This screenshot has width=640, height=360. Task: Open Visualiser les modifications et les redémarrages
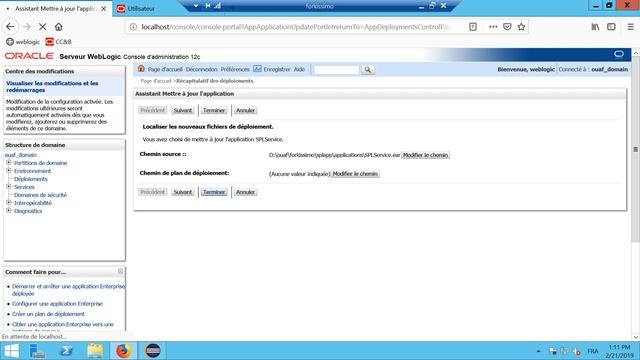pos(52,87)
